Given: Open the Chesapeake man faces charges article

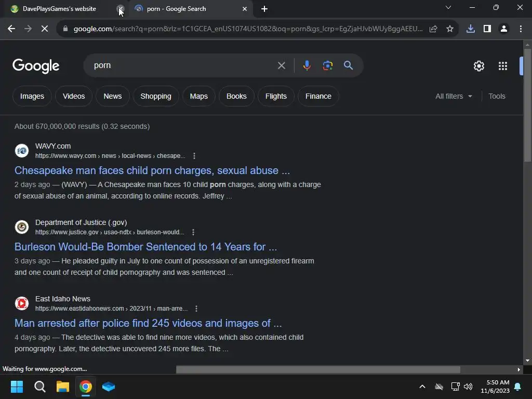Looking at the screenshot, I should (152, 170).
